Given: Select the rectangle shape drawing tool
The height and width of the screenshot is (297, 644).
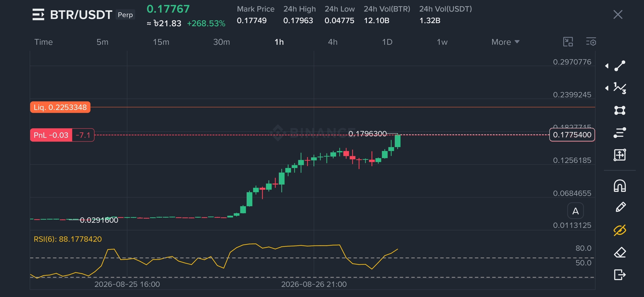Looking at the screenshot, I should click(x=620, y=110).
